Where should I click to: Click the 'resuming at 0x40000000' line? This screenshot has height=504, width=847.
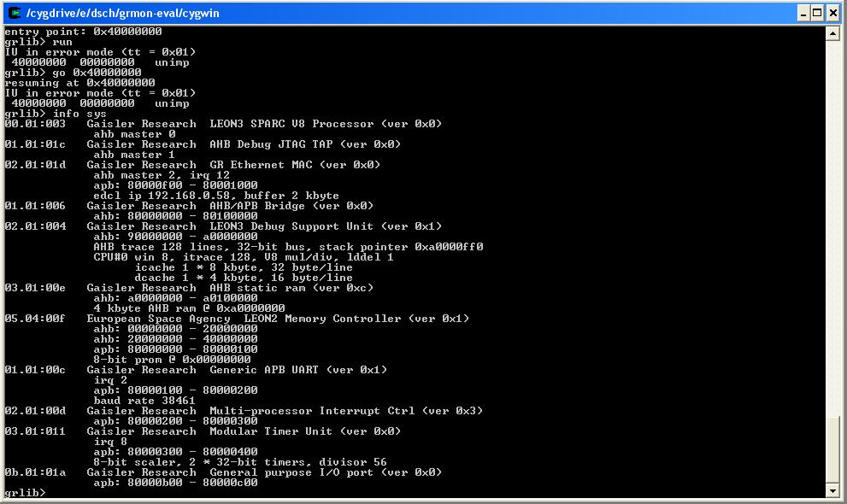pyautogui.click(x=79, y=83)
